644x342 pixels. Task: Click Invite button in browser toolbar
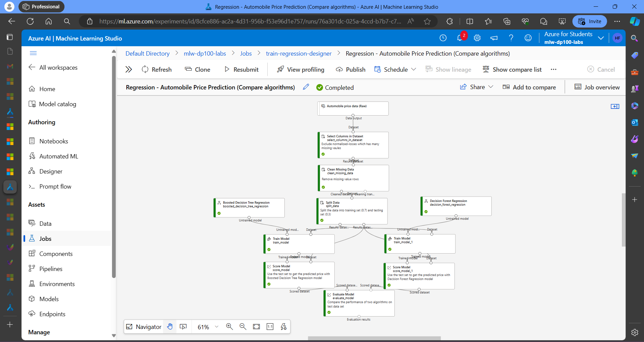[x=590, y=21]
